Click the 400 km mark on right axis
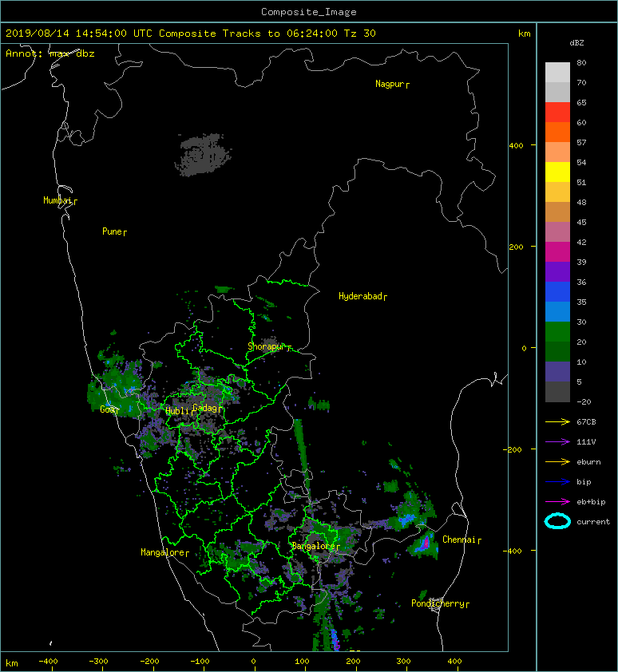The image size is (618, 672). [x=517, y=146]
